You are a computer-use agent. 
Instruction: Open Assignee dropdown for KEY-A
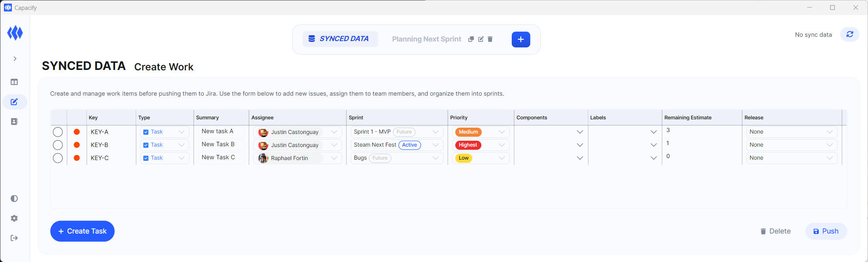tap(297, 132)
